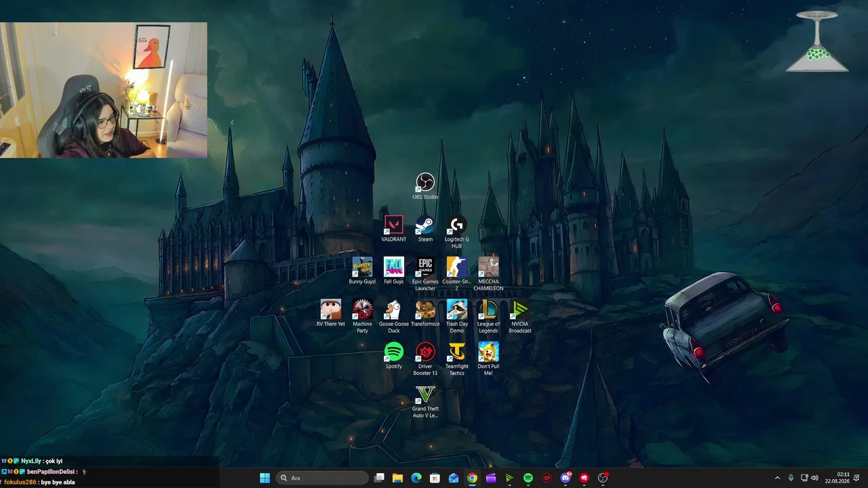Screen dimensions: 868x488
Task: Open the volume control in system tray
Action: (814, 478)
